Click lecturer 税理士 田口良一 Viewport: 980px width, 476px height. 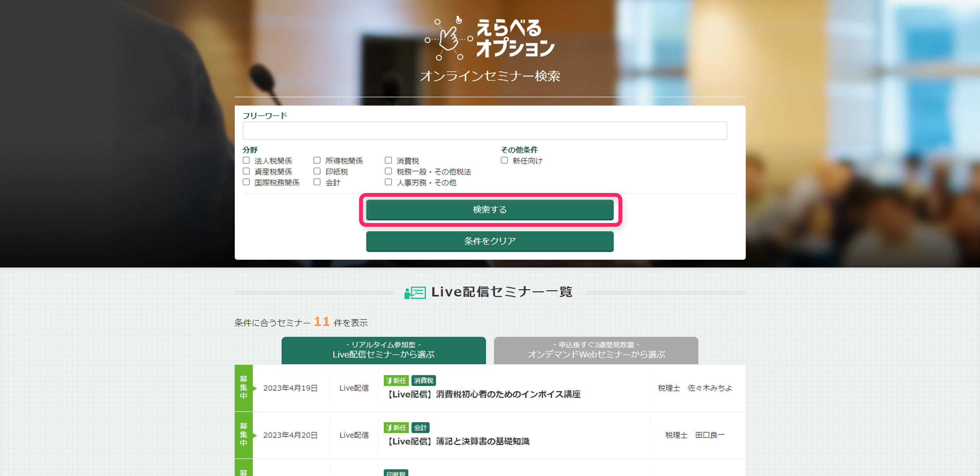(x=695, y=435)
